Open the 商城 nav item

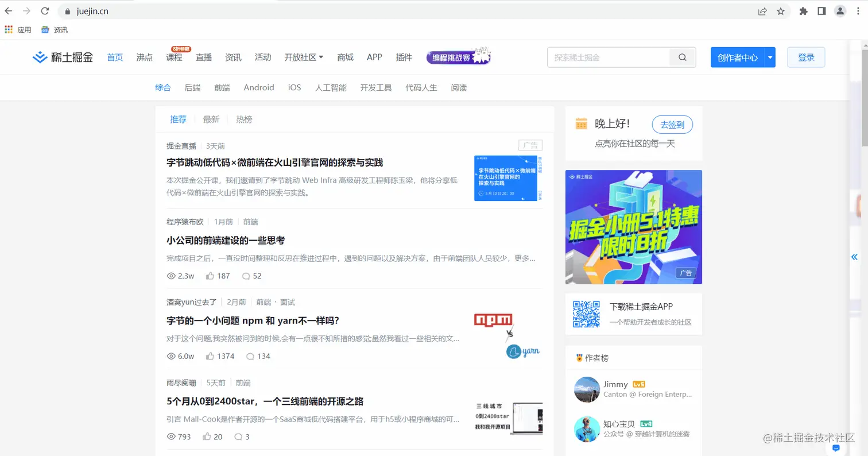tap(346, 57)
